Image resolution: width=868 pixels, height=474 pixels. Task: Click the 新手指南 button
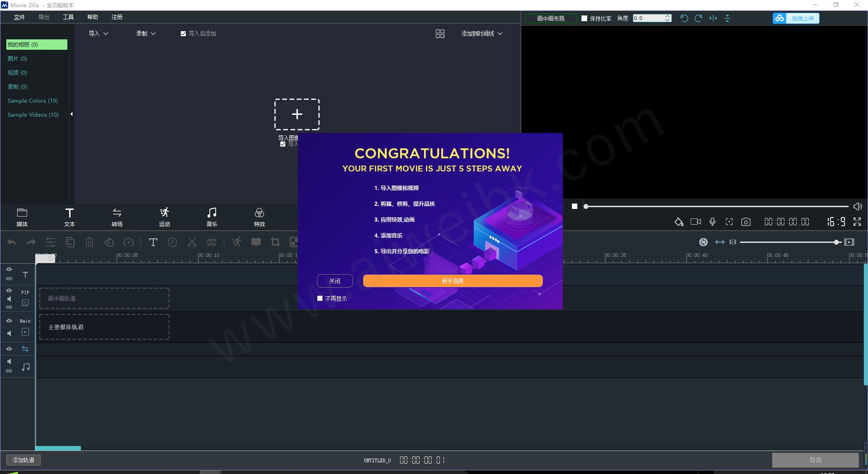click(x=452, y=281)
